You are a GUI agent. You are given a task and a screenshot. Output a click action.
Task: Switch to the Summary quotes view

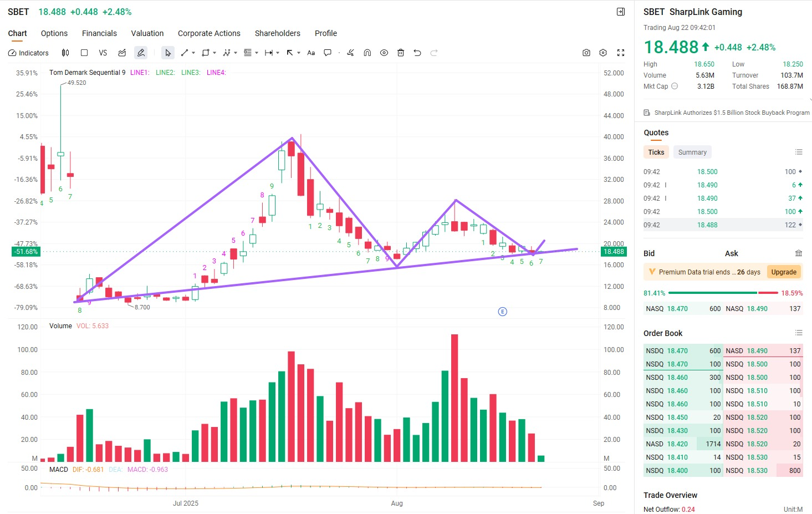pyautogui.click(x=692, y=152)
